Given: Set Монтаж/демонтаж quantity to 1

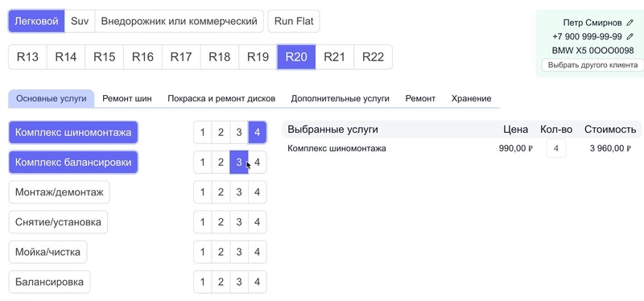Looking at the screenshot, I should point(203,192).
